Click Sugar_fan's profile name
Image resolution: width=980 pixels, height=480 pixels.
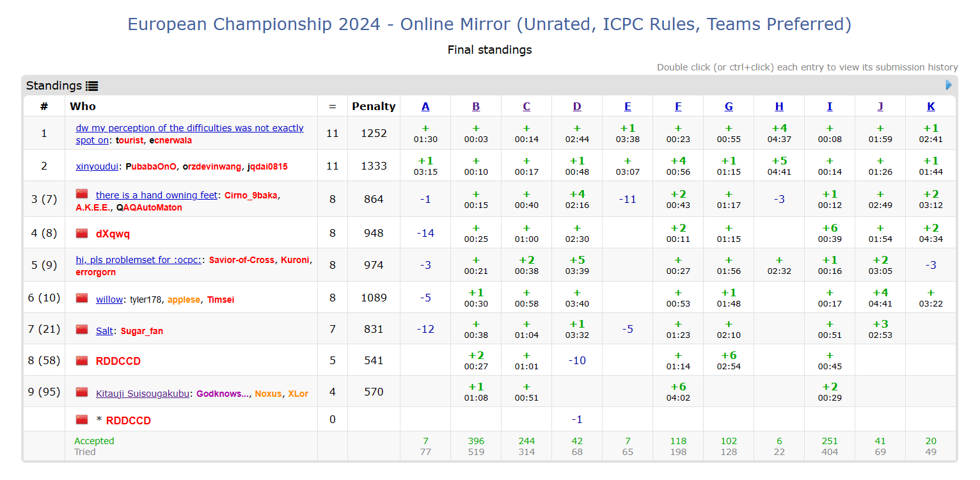coord(143,331)
